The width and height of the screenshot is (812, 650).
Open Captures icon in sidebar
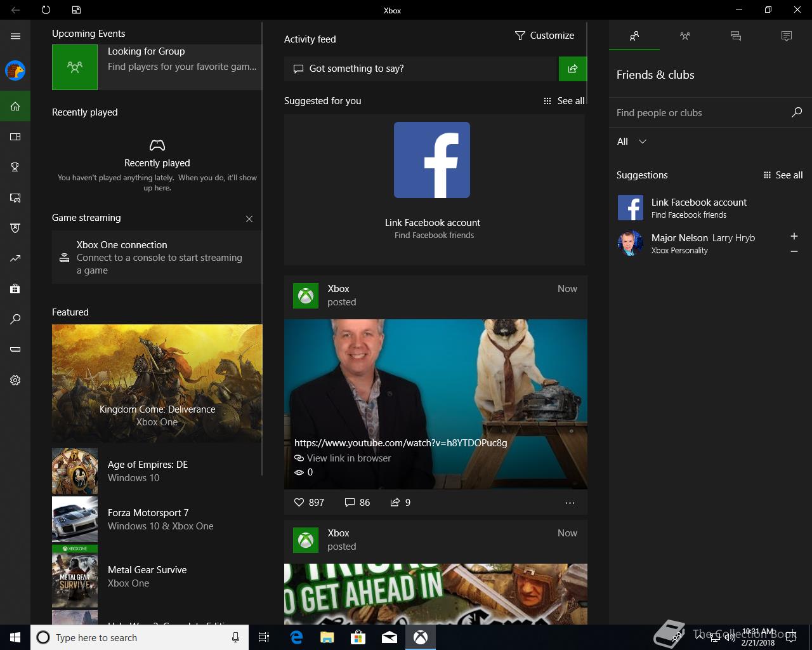click(15, 197)
